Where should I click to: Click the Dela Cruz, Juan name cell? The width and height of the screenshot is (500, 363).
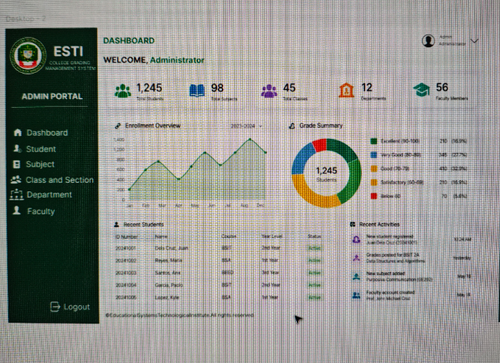(171, 248)
